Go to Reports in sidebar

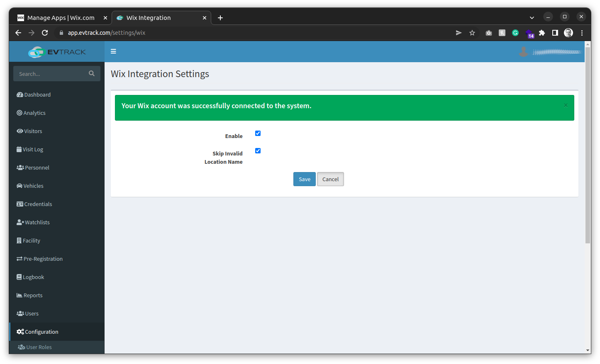pyautogui.click(x=57, y=295)
